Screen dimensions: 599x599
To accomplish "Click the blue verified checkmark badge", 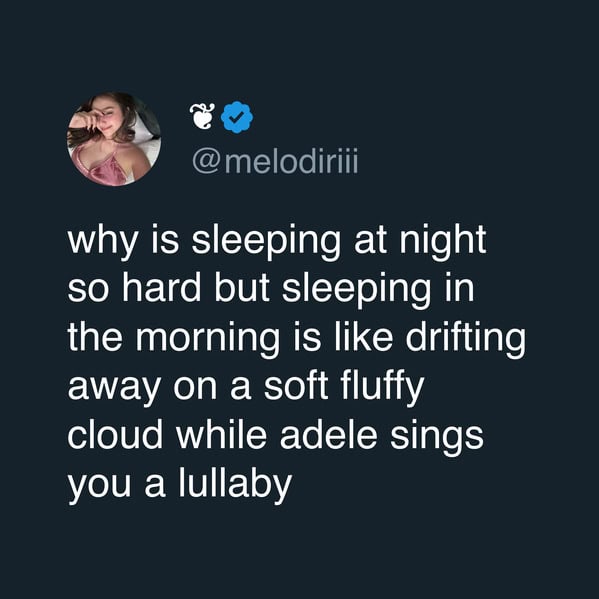I will coord(237,117).
